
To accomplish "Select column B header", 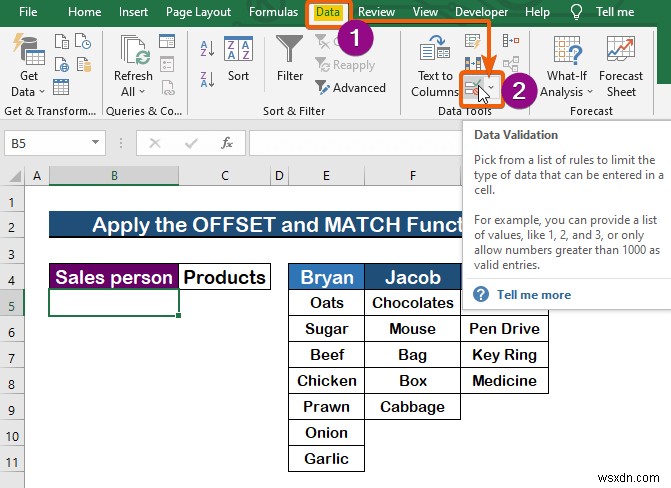I will pos(114,176).
